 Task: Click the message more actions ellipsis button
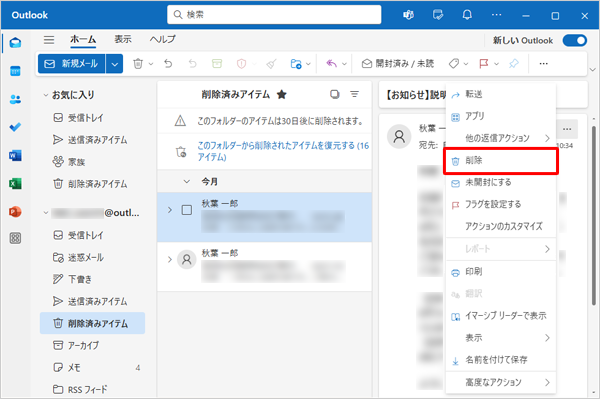pyautogui.click(x=567, y=129)
